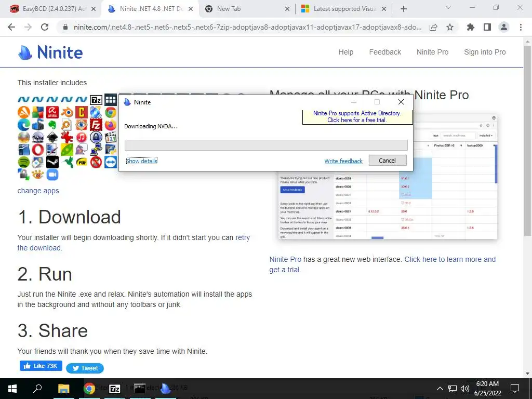
Task: Open the Chrome profile avatar menu
Action: pos(504,27)
